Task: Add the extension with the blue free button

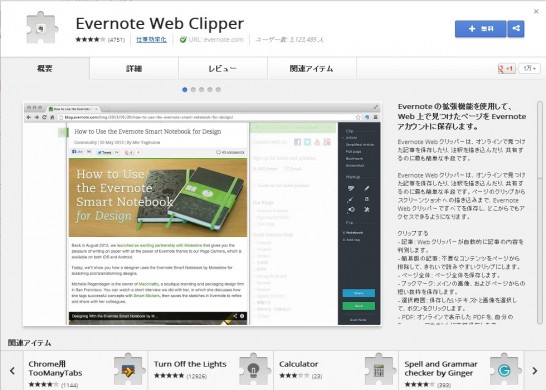Action: coord(481,29)
